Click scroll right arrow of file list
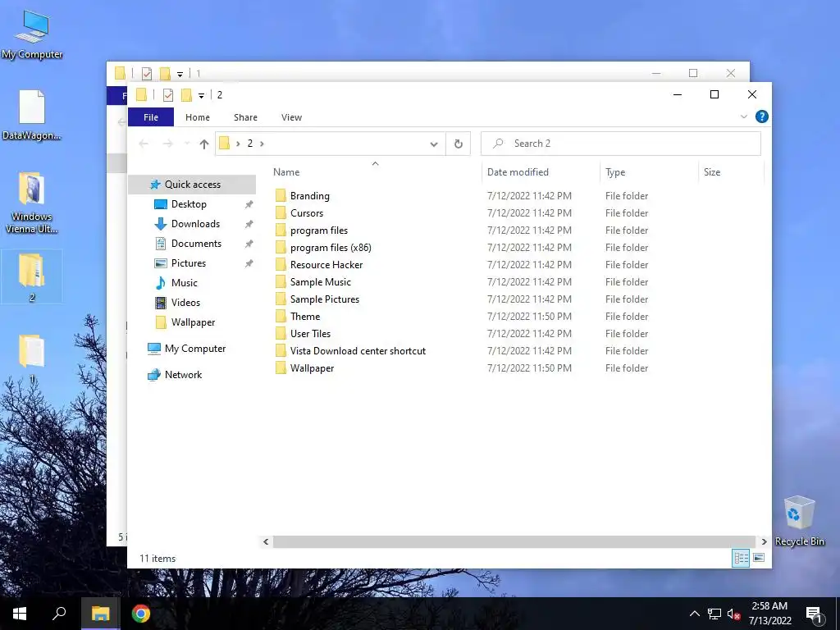 coord(764,541)
